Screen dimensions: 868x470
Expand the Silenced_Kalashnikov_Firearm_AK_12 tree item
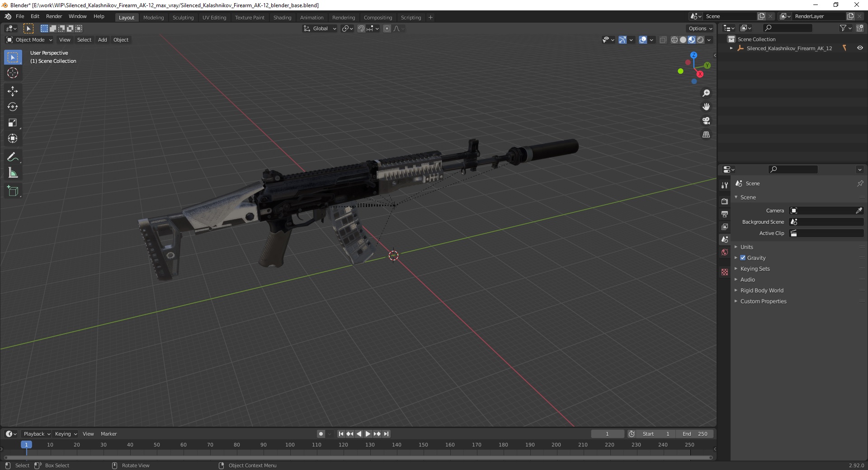[731, 48]
